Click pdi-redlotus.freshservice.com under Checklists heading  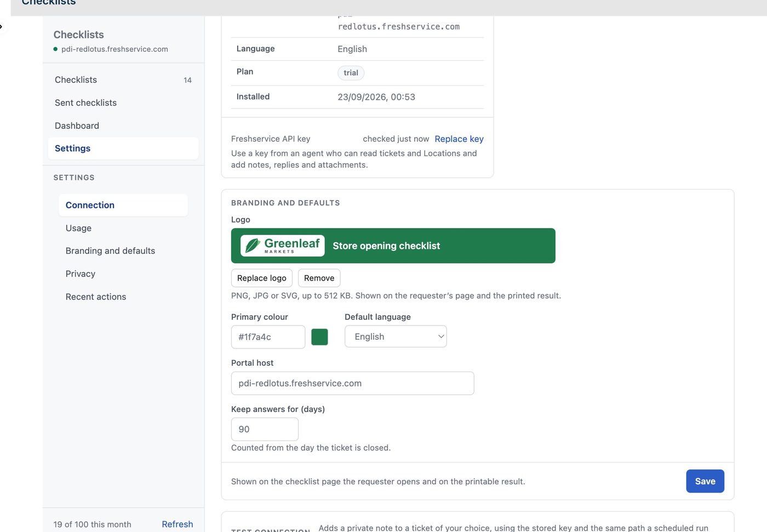point(115,49)
